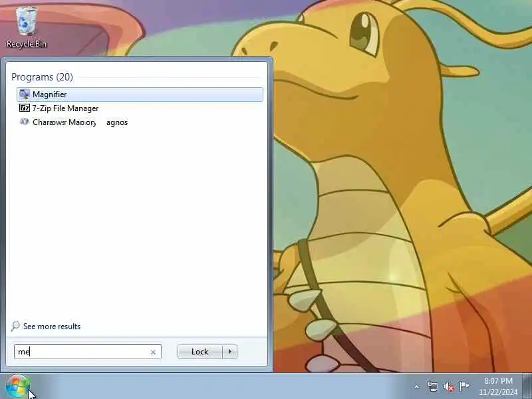Image resolution: width=532 pixels, height=399 pixels.
Task: Open the network status tray icon
Action: tap(433, 386)
